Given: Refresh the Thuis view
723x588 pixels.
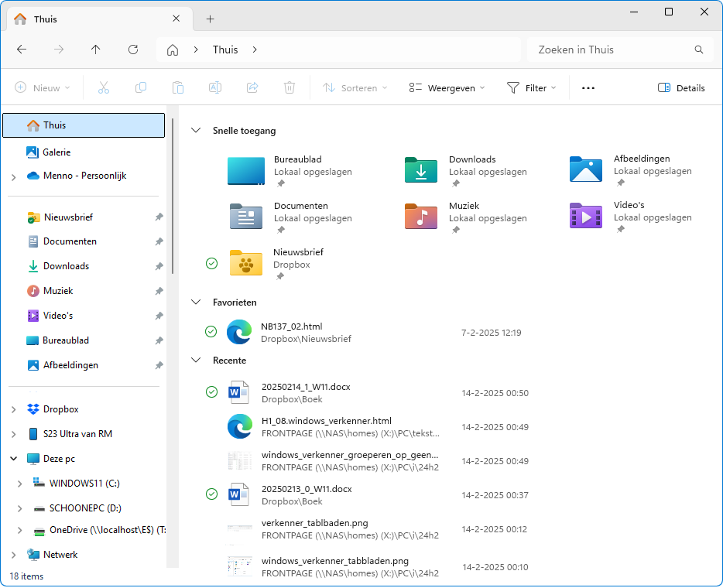Looking at the screenshot, I should 133,50.
